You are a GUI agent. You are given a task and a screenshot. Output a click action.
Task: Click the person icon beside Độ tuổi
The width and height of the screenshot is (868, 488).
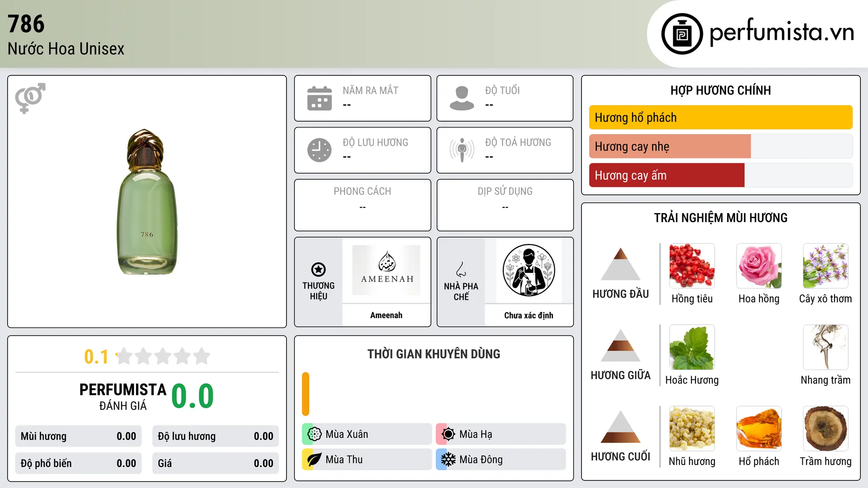[462, 98]
